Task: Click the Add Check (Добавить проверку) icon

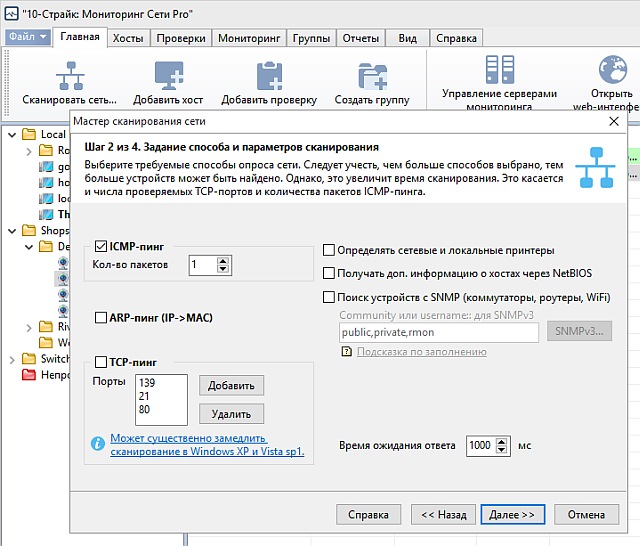Action: (x=269, y=76)
